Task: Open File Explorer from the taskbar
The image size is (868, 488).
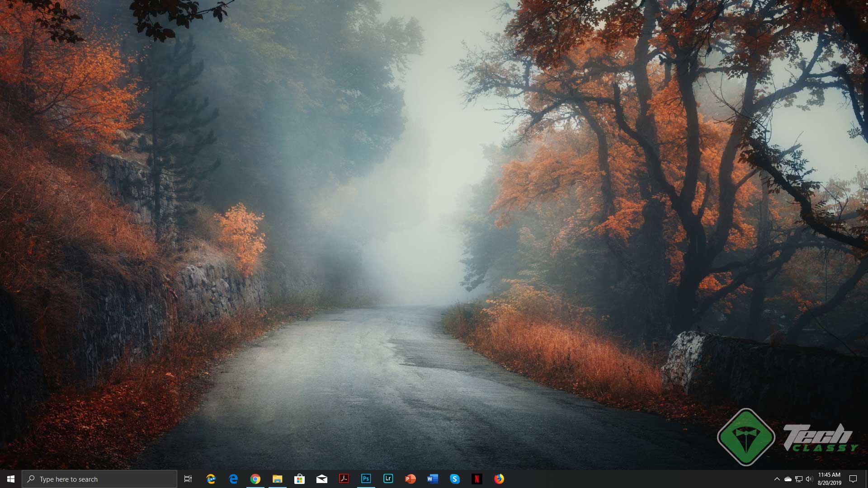Action: point(277,479)
